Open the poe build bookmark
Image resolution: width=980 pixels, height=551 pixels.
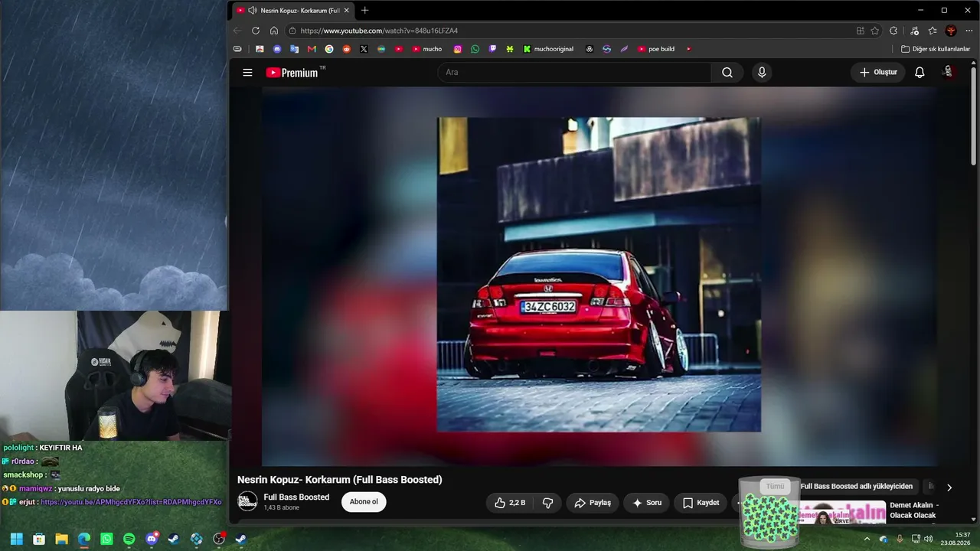(656, 49)
